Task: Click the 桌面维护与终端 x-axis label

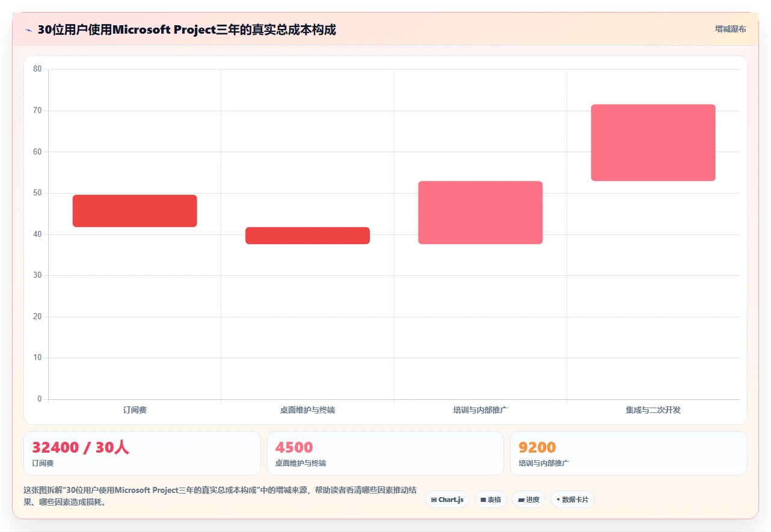Action: click(307, 410)
